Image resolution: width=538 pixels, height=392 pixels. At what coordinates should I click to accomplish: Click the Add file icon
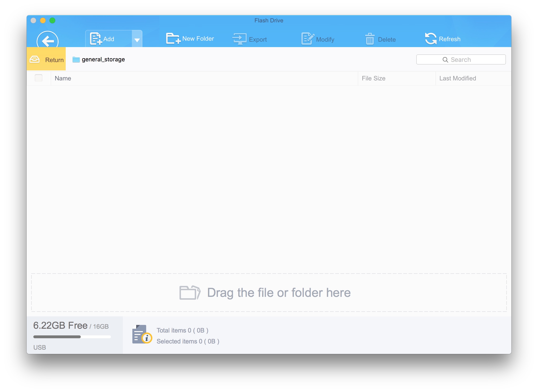pyautogui.click(x=96, y=39)
